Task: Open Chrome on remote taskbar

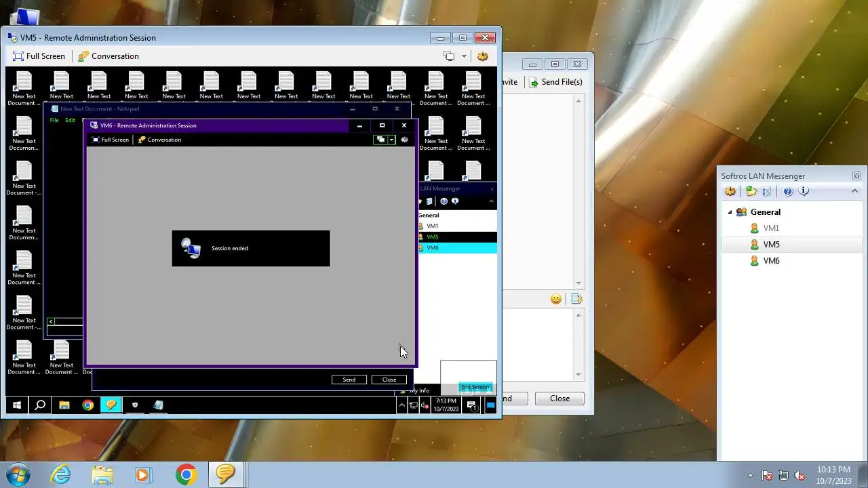Action: coord(87,405)
